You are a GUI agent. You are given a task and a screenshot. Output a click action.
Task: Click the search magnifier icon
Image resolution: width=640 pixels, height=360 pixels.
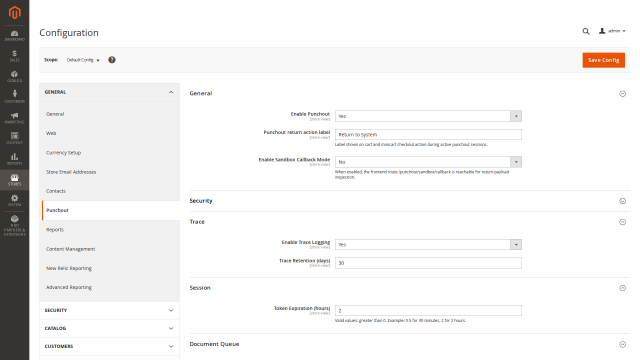[x=586, y=31]
